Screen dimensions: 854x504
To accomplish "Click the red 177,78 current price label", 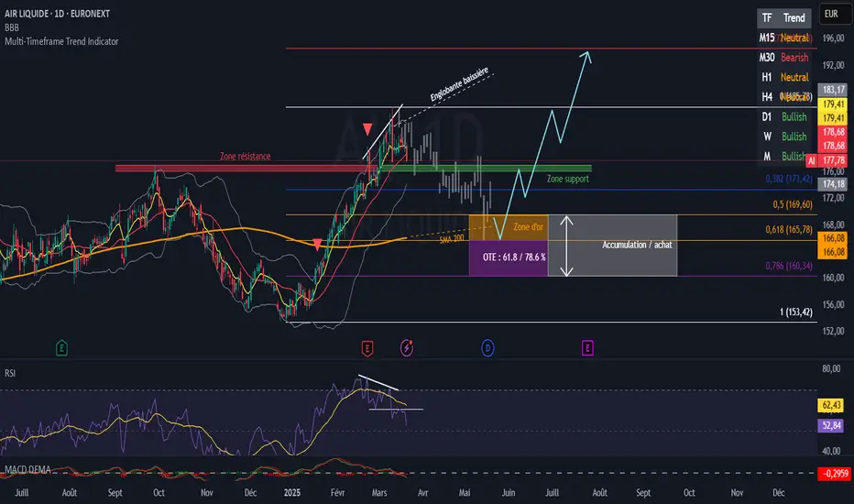I will pyautogui.click(x=833, y=160).
